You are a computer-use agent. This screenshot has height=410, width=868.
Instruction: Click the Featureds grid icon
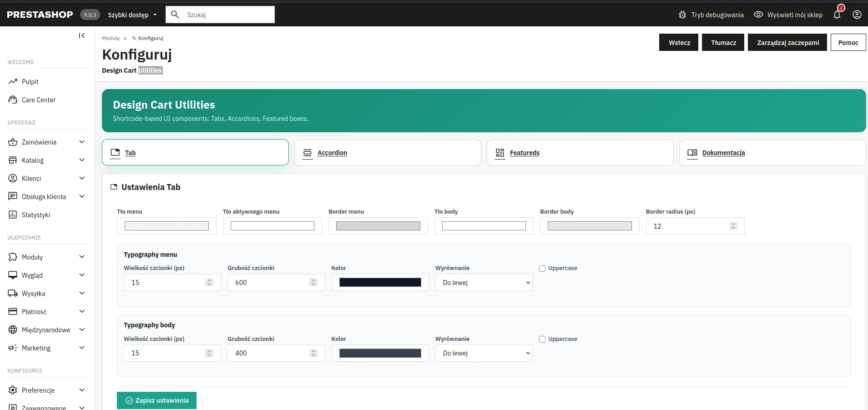click(500, 153)
